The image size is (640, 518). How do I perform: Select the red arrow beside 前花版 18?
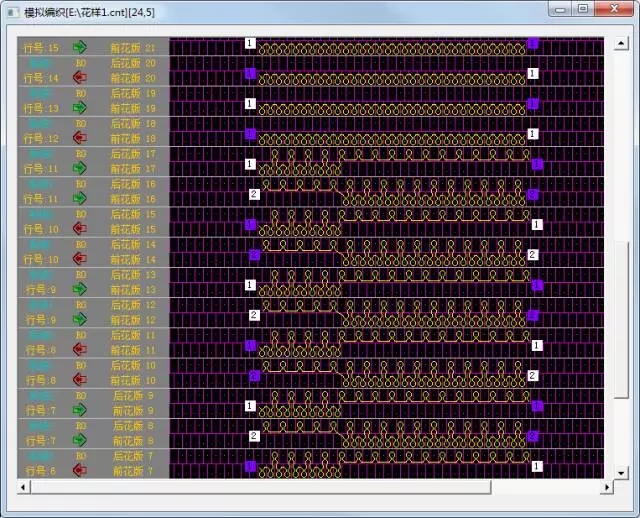pyautogui.click(x=80, y=138)
